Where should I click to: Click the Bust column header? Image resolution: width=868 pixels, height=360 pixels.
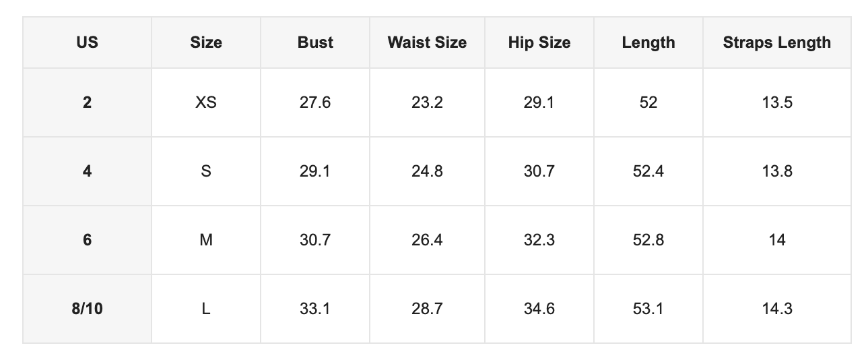315,42
